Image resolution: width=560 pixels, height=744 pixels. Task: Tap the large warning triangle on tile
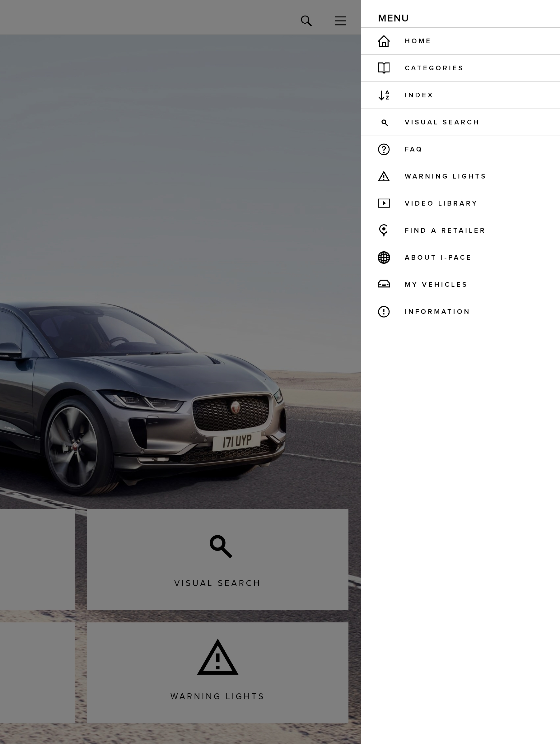click(x=217, y=657)
